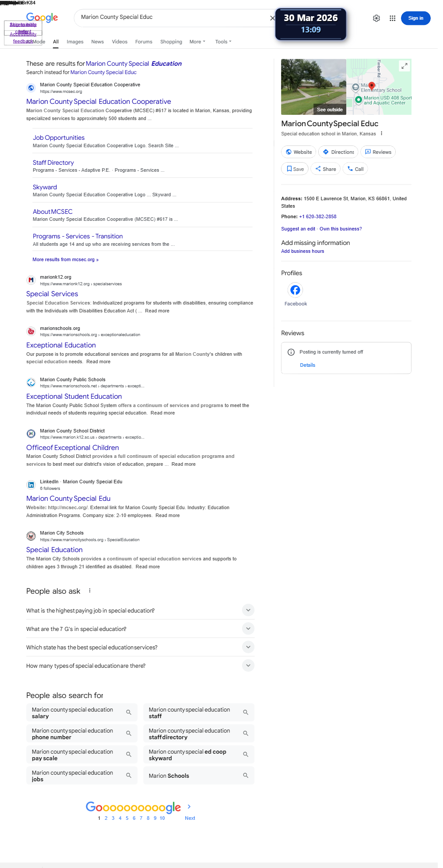Open the Google apps grid
The image size is (443, 868).
tap(393, 18)
